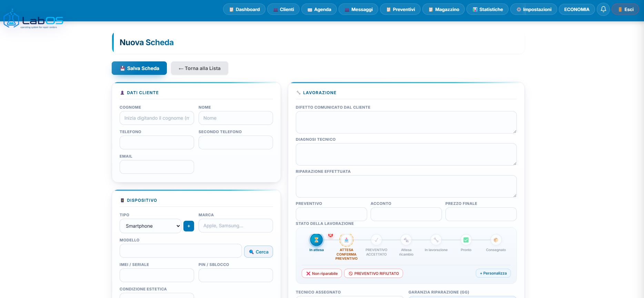This screenshot has height=298, width=644.
Task: Set status to Pronto
Action: pyautogui.click(x=466, y=240)
